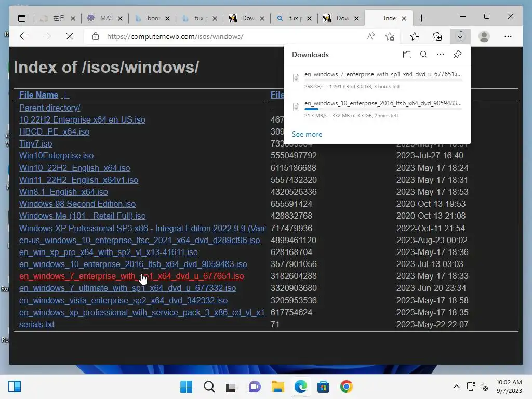532x399 pixels.
Task: Download Win11_22H2_English_x64v1.iso
Action: click(x=79, y=180)
